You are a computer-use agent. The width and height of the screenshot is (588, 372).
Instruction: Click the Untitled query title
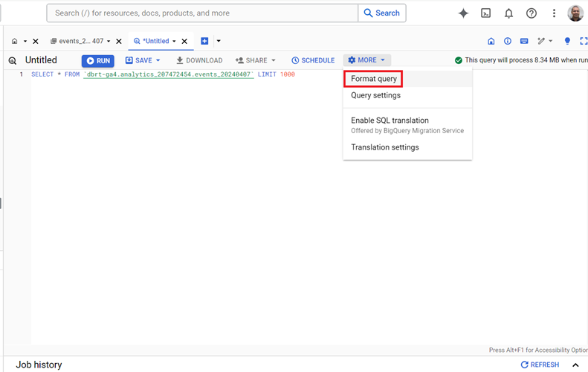pyautogui.click(x=41, y=60)
